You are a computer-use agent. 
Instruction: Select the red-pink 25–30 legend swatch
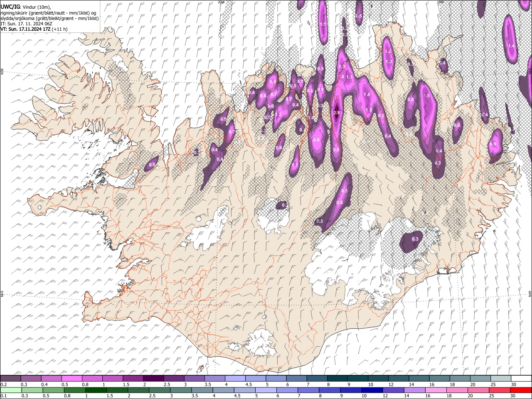(x=500, y=390)
